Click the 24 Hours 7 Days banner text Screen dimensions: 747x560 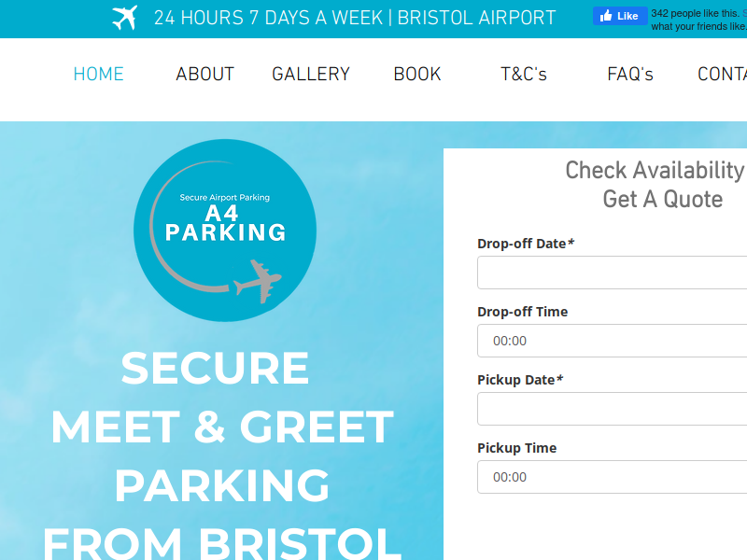(355, 18)
